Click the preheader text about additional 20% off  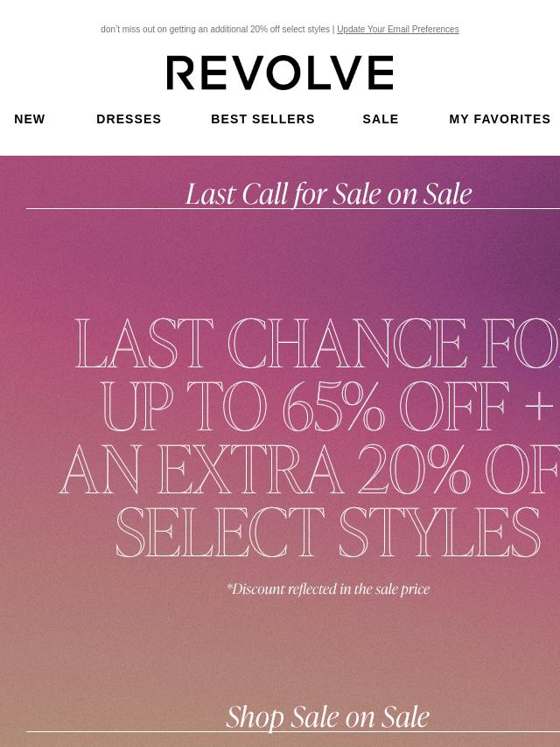click(x=215, y=29)
